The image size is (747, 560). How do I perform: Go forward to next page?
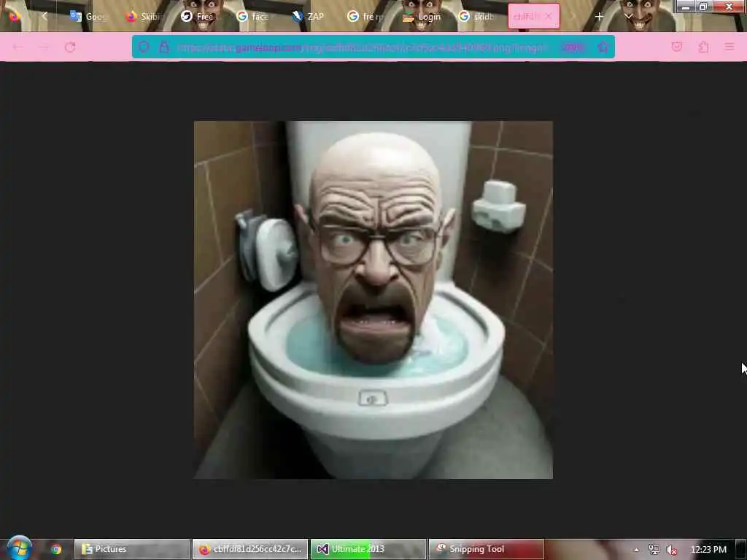tap(44, 47)
